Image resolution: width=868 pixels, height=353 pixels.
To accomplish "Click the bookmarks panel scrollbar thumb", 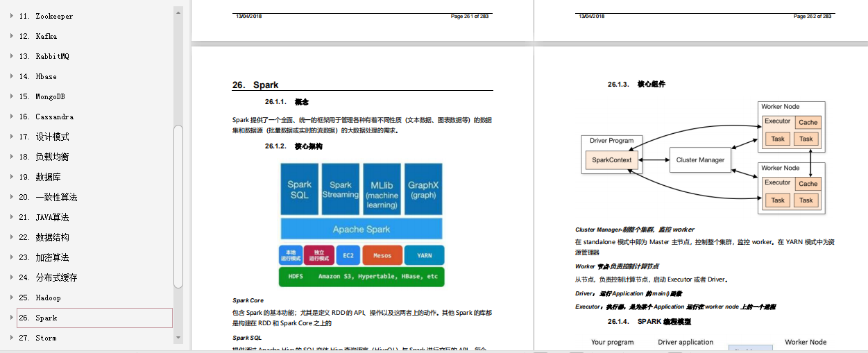I will click(178, 206).
